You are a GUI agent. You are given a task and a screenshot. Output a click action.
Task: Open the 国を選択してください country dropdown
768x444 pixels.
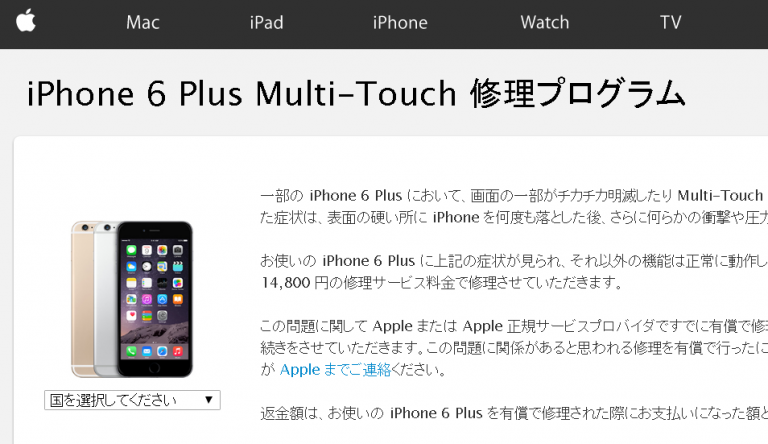132,400
